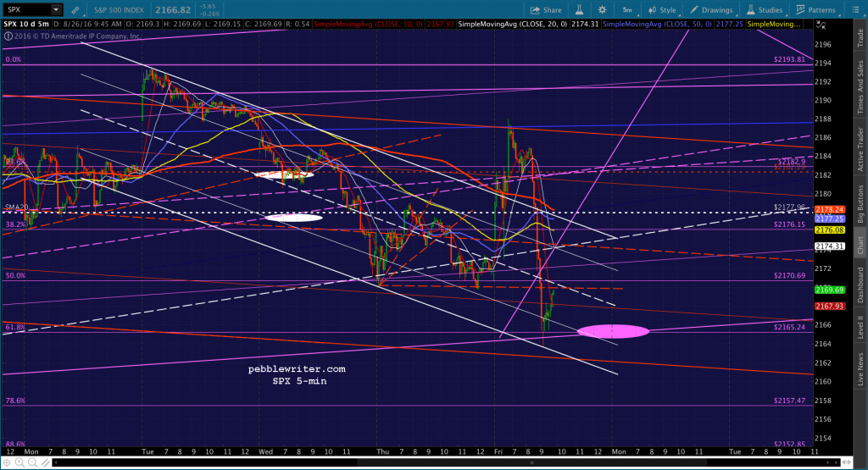This screenshot has width=868, height=470.
Task: Click the beaker icon next to Studies
Action: (751, 10)
